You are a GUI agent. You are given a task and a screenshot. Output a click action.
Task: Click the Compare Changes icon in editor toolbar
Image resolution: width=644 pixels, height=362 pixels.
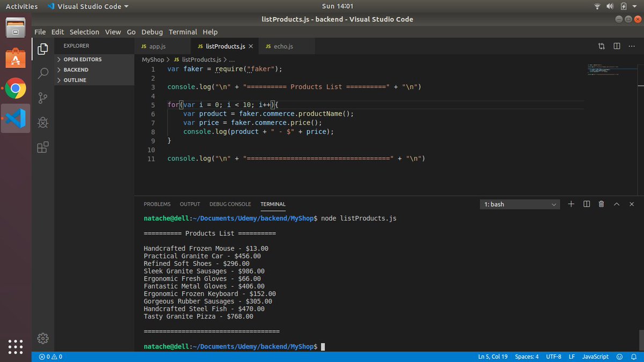point(602,46)
